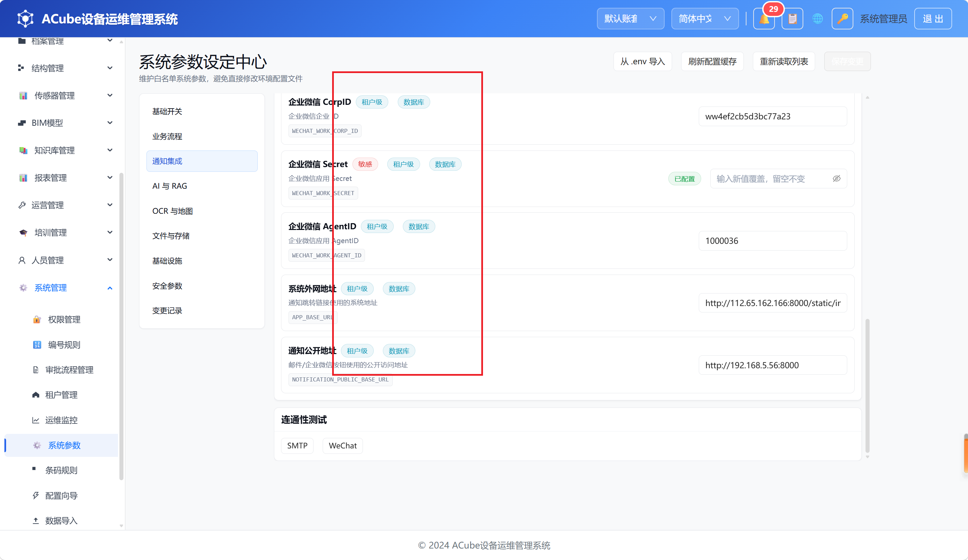The height and width of the screenshot is (560, 968).
Task: Run the SMTP connectivity test
Action: point(297,446)
